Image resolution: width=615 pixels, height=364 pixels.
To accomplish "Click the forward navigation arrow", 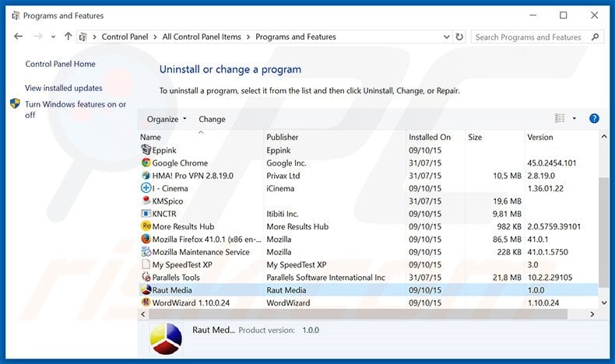I will pyautogui.click(x=38, y=37).
